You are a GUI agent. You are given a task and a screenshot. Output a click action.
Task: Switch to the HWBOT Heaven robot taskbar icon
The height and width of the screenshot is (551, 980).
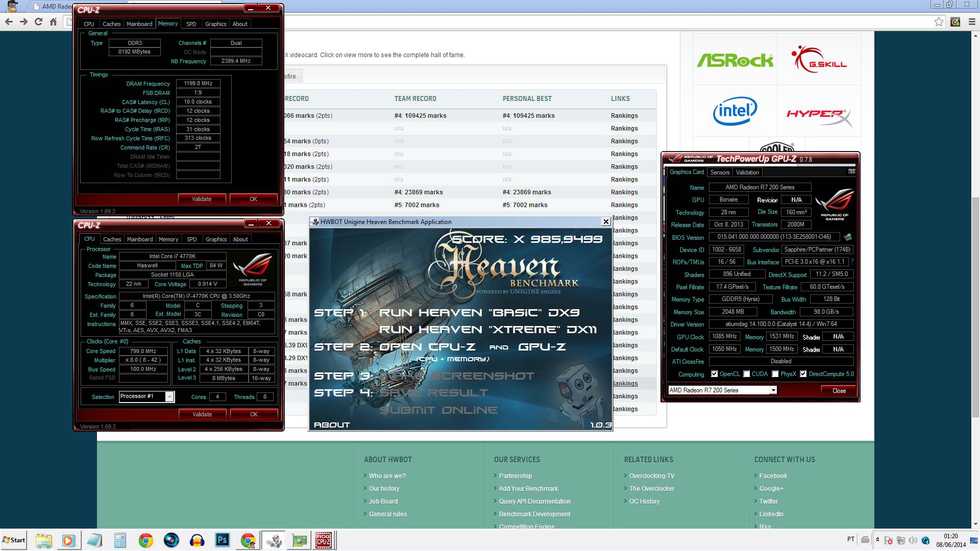274,540
